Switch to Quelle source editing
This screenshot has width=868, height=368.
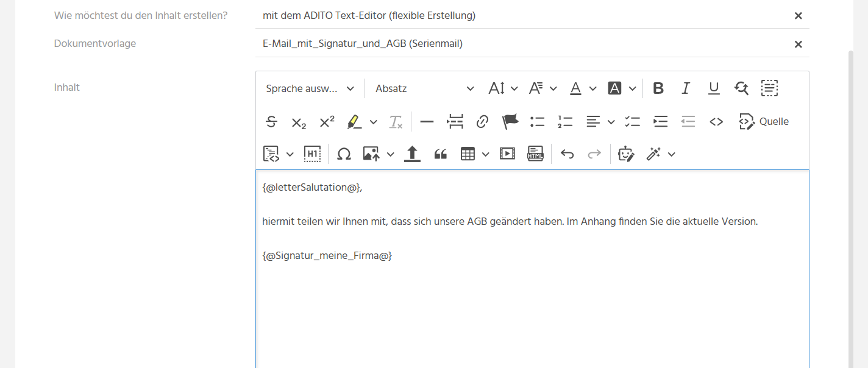[763, 121]
